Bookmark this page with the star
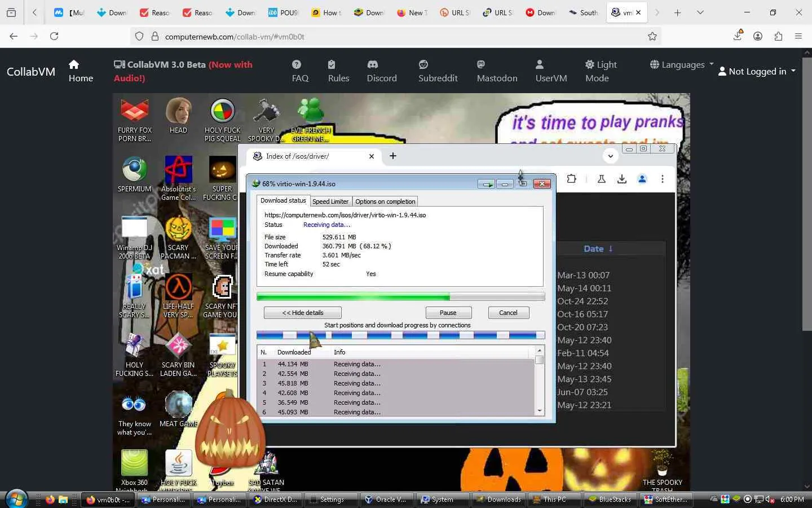Image resolution: width=812 pixels, height=508 pixels. coord(652,36)
